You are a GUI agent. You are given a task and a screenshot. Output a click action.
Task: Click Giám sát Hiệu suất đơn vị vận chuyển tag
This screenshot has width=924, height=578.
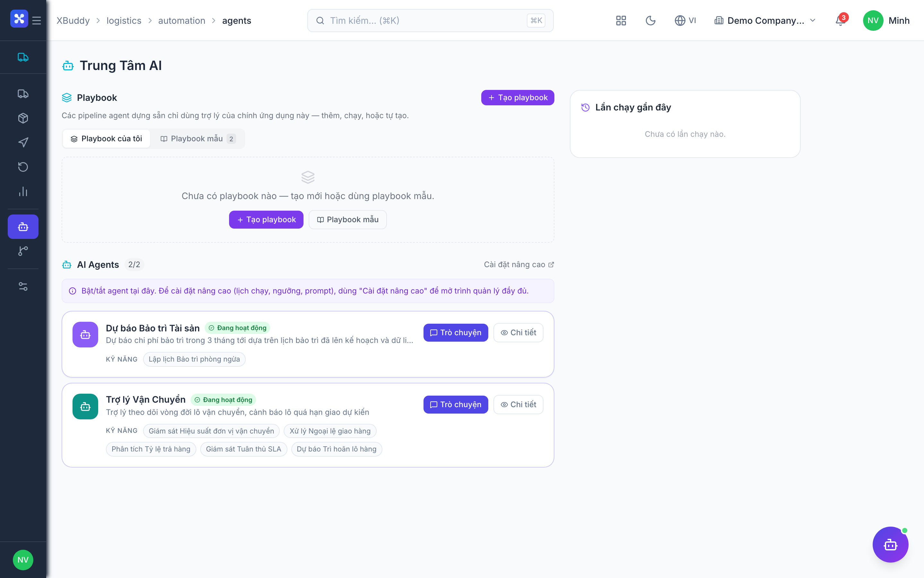click(211, 431)
